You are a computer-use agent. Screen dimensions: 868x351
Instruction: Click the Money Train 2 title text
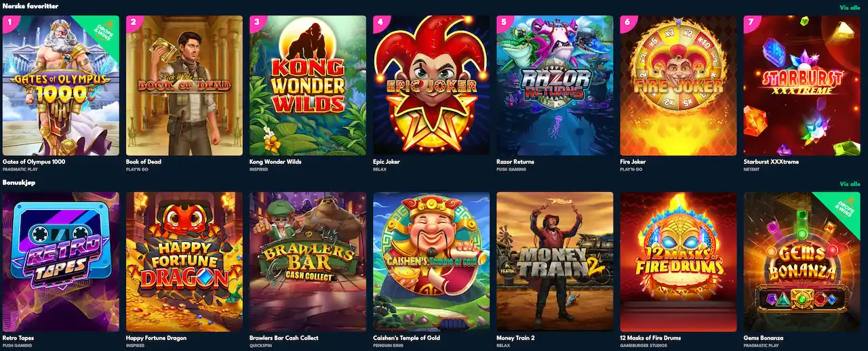tap(515, 337)
